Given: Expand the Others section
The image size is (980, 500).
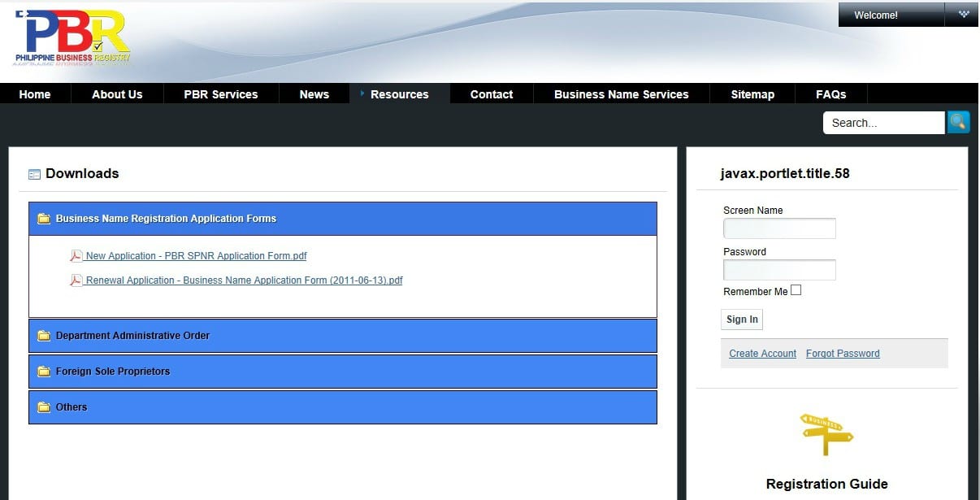Looking at the screenshot, I should [343, 407].
